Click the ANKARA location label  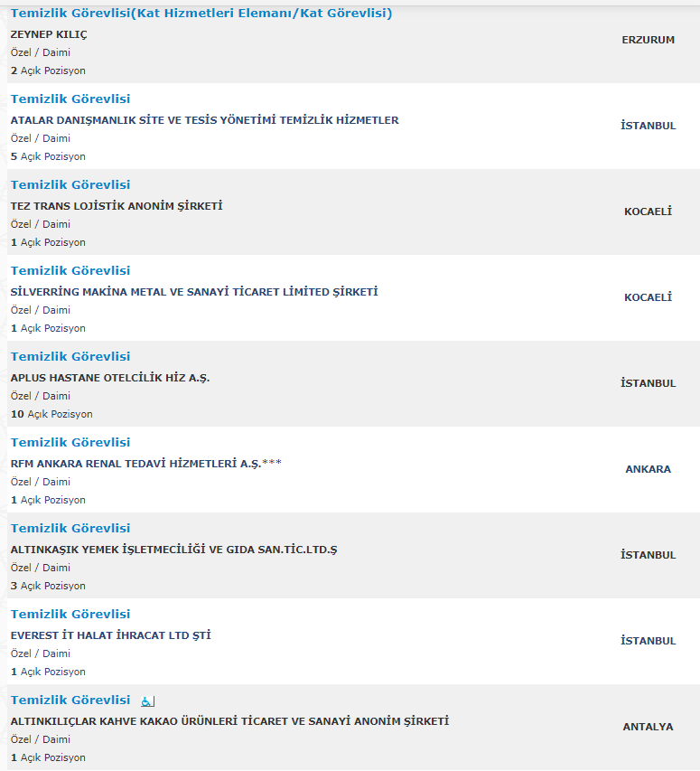[648, 469]
